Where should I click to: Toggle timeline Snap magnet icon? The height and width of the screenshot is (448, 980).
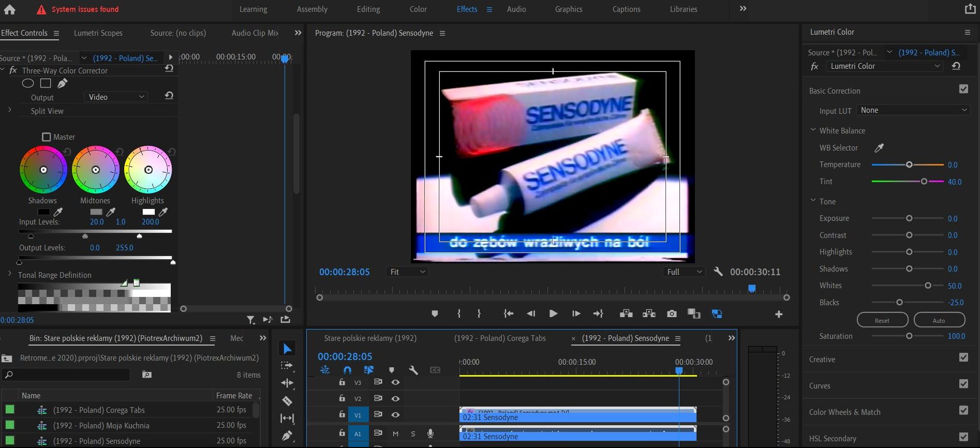pyautogui.click(x=347, y=370)
